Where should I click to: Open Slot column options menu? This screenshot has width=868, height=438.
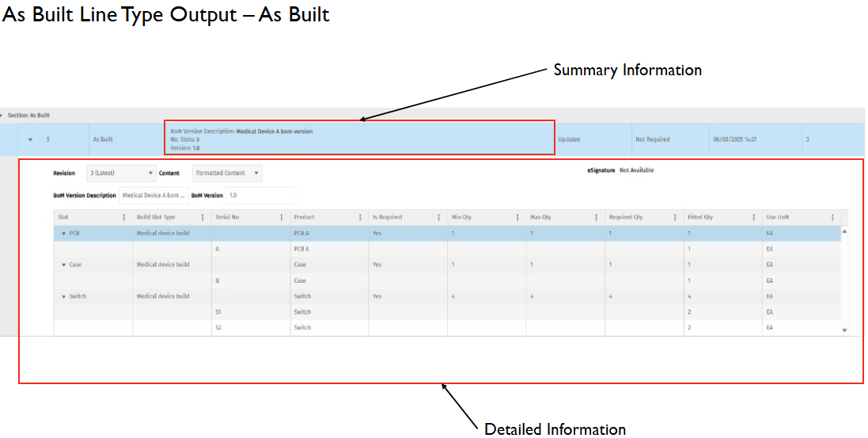(124, 217)
